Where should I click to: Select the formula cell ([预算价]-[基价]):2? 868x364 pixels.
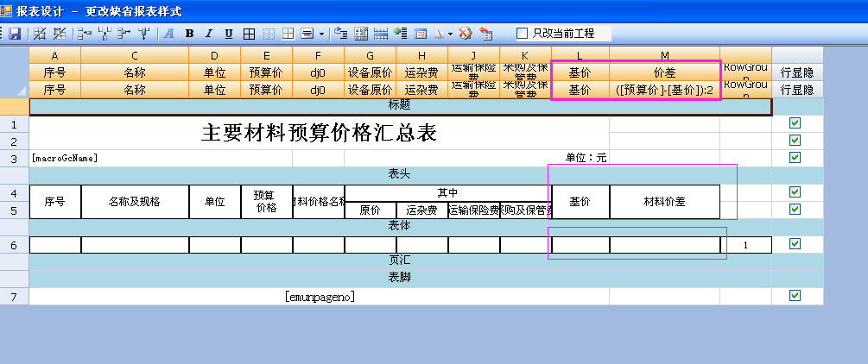(x=664, y=90)
